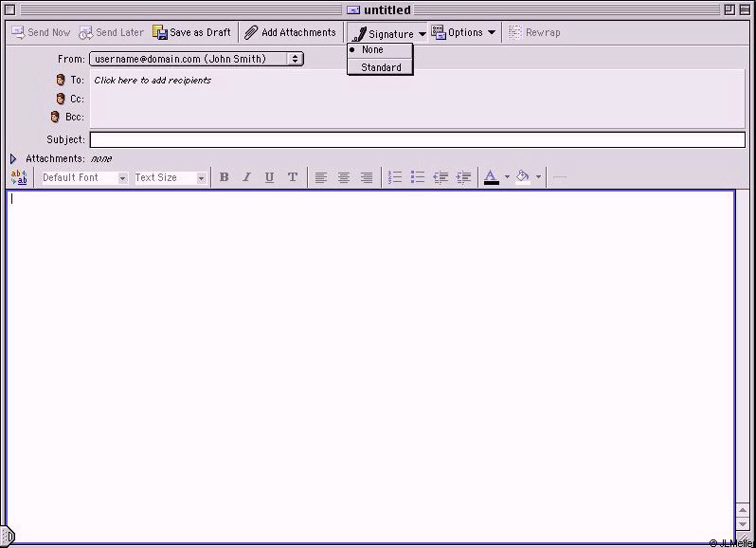Click the Add Attachments button label
The image size is (756, 548).
pos(298,32)
